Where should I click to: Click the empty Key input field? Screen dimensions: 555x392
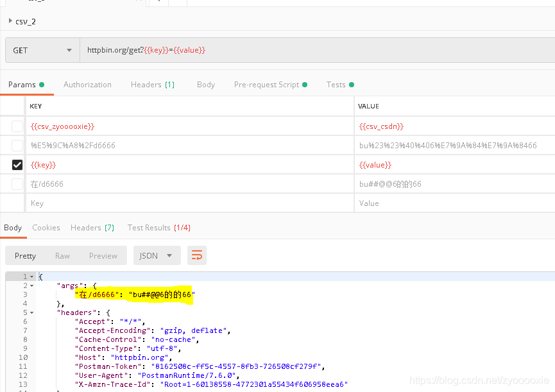(190, 203)
